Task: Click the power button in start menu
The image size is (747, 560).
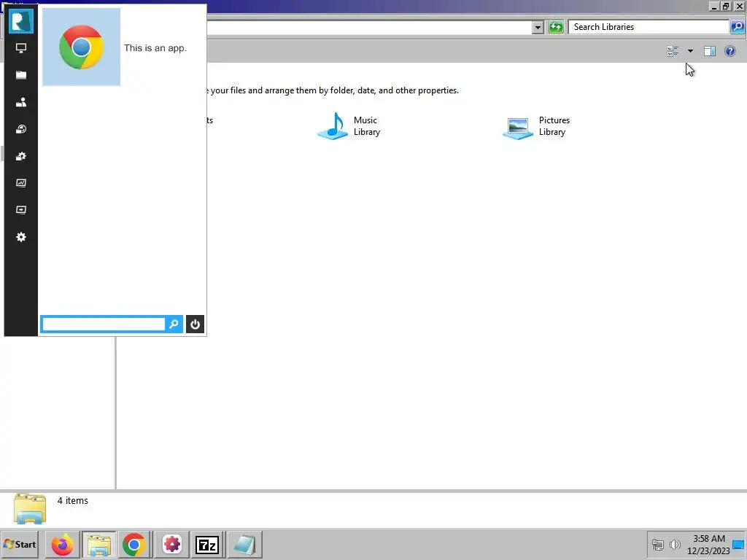Action: coord(195,324)
